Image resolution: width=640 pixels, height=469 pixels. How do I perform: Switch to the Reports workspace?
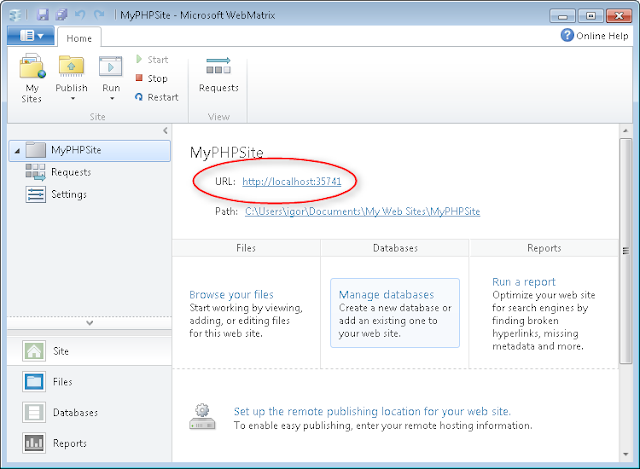[x=89, y=443]
